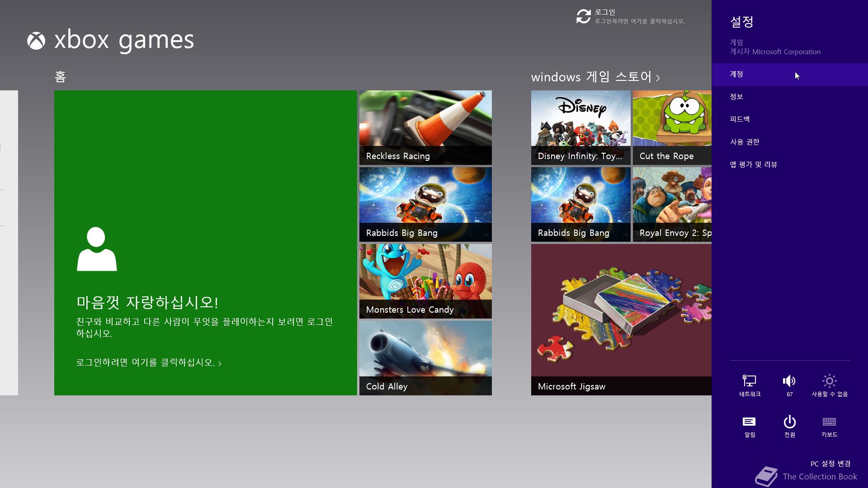
Task: Select the 계정 (Account) settings entry
Action: 790,74
